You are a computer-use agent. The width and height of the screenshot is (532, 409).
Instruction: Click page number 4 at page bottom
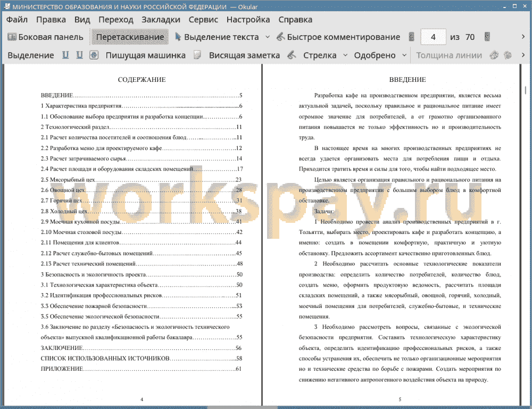click(x=142, y=399)
